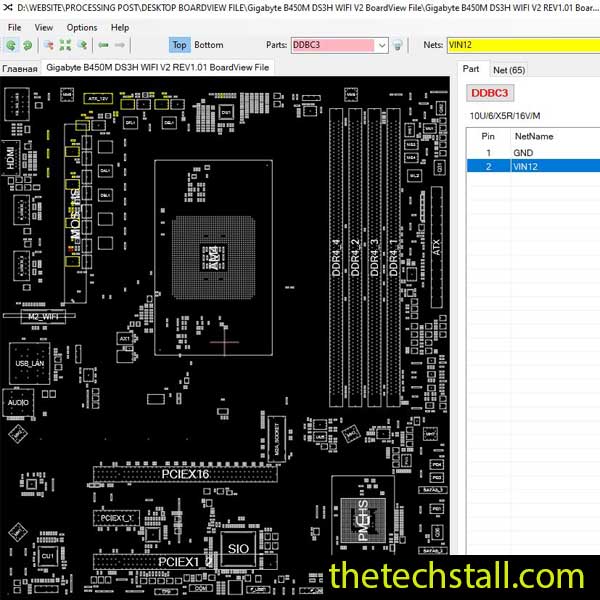The height and width of the screenshot is (600, 600).
Task: Open the View menu
Action: tap(44, 27)
